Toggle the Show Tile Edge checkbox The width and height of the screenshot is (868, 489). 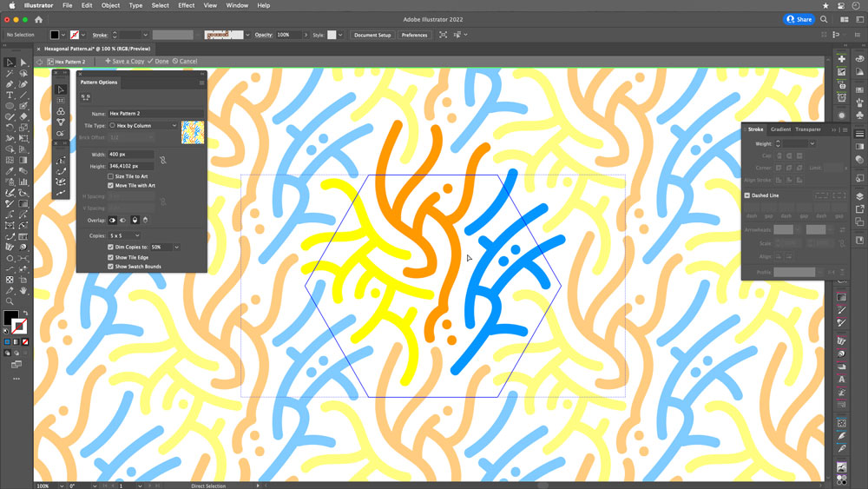(x=111, y=257)
